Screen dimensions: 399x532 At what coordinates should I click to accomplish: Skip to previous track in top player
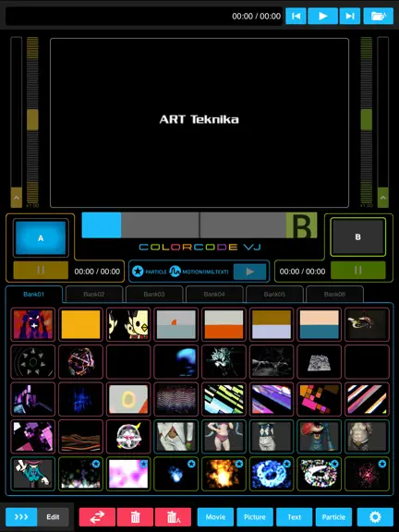click(x=296, y=16)
